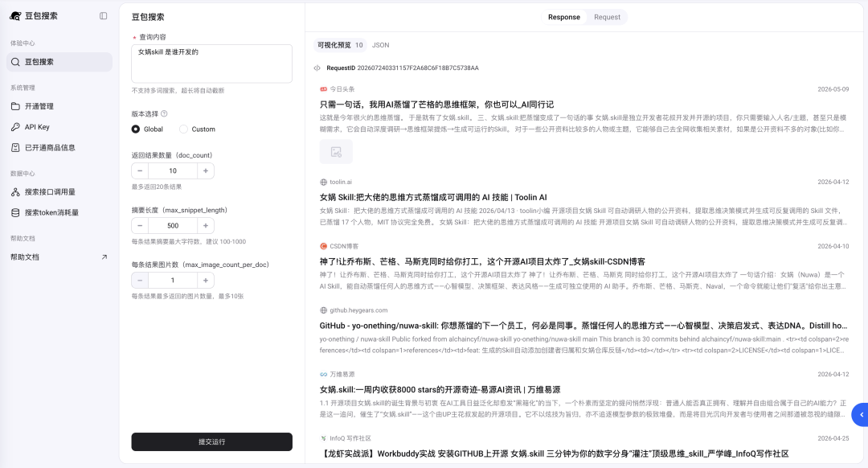The image size is (868, 468).
Task: Click folder icon of 开通管理
Action: click(x=15, y=106)
